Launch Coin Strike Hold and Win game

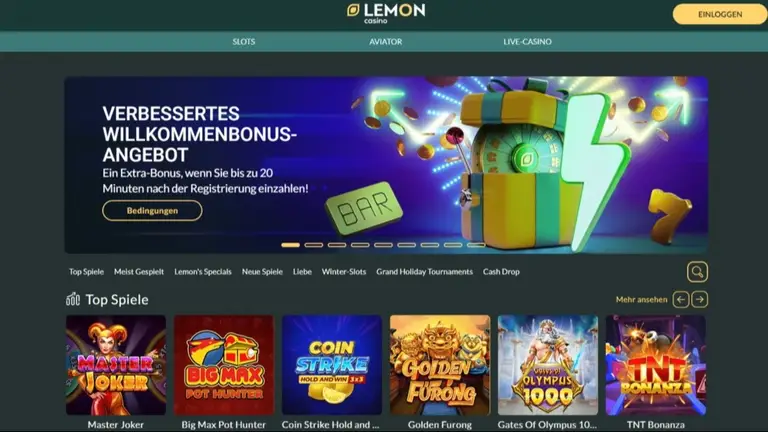332,365
